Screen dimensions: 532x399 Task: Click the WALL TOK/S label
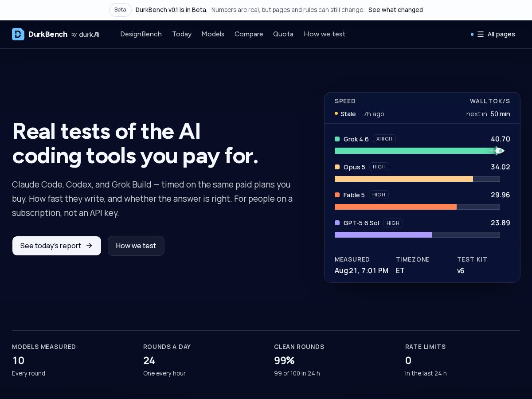490,101
